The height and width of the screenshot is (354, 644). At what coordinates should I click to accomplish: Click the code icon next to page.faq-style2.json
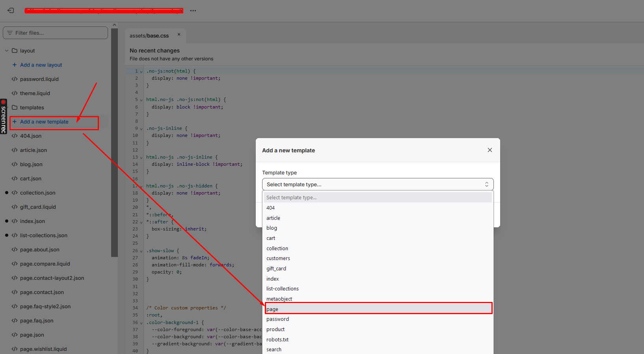coord(15,306)
